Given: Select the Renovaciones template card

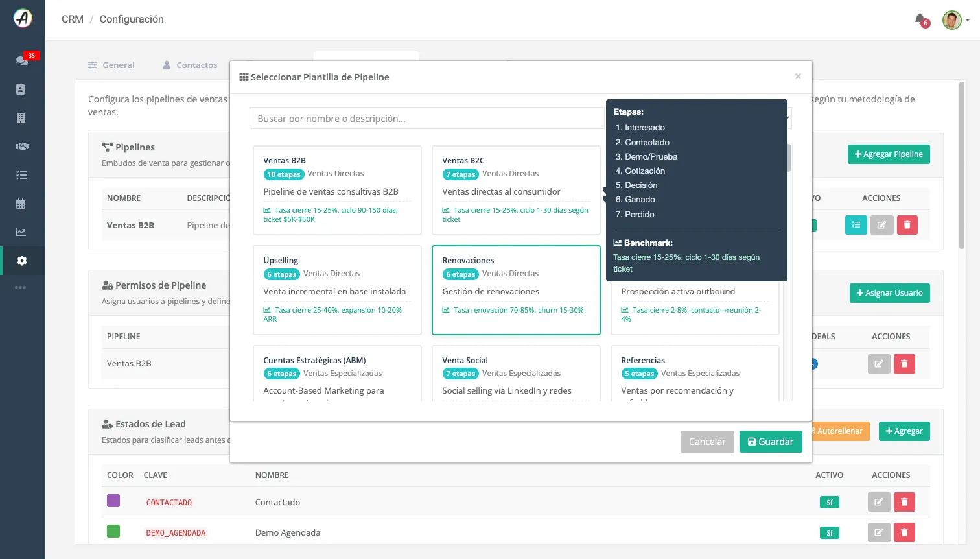Looking at the screenshot, I should coord(516,290).
